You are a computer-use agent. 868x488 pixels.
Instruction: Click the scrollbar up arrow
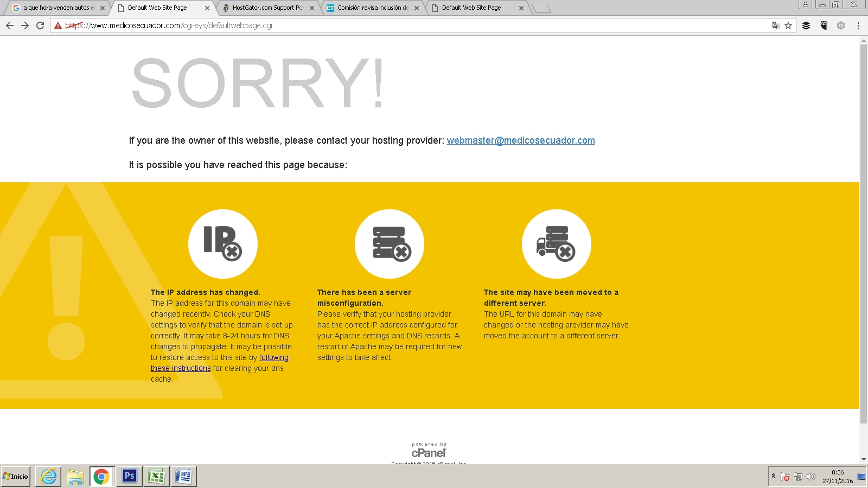(864, 40)
